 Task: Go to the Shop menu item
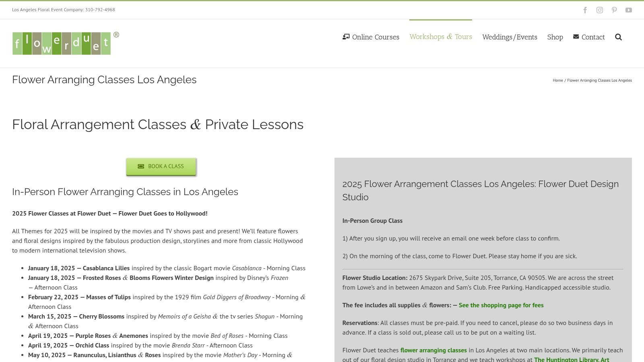pos(555,37)
